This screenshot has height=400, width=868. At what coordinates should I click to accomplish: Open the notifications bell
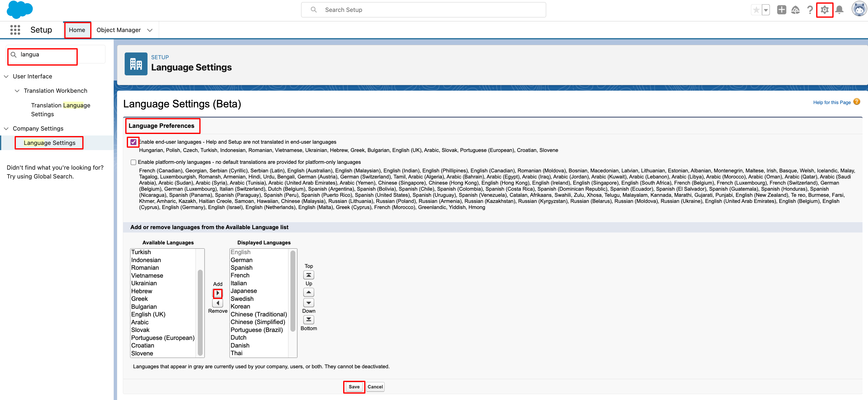839,10
